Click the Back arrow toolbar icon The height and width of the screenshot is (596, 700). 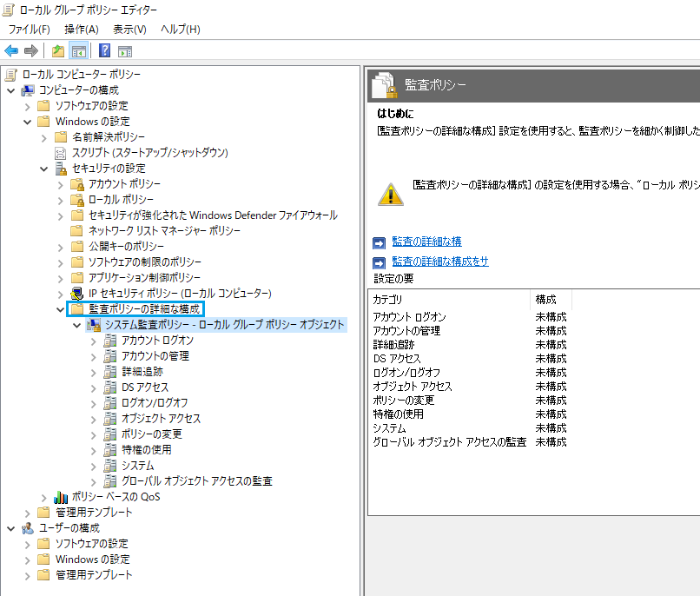[11, 51]
